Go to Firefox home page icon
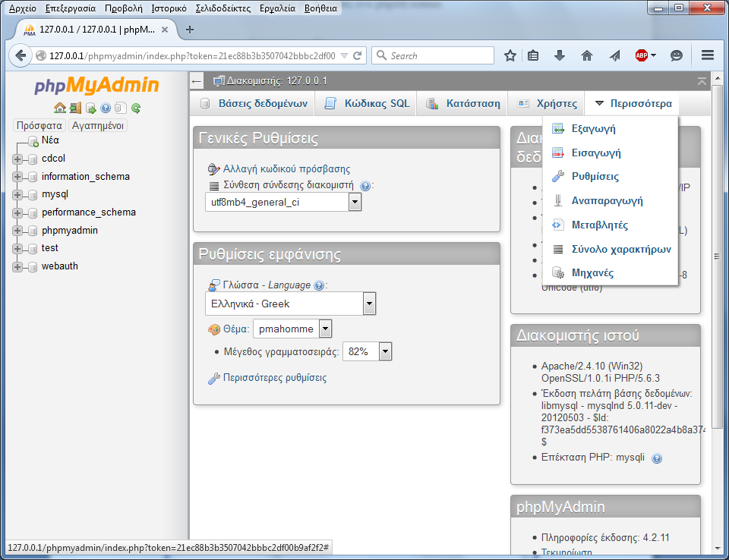Viewport: 729px width, 560px height. click(587, 55)
